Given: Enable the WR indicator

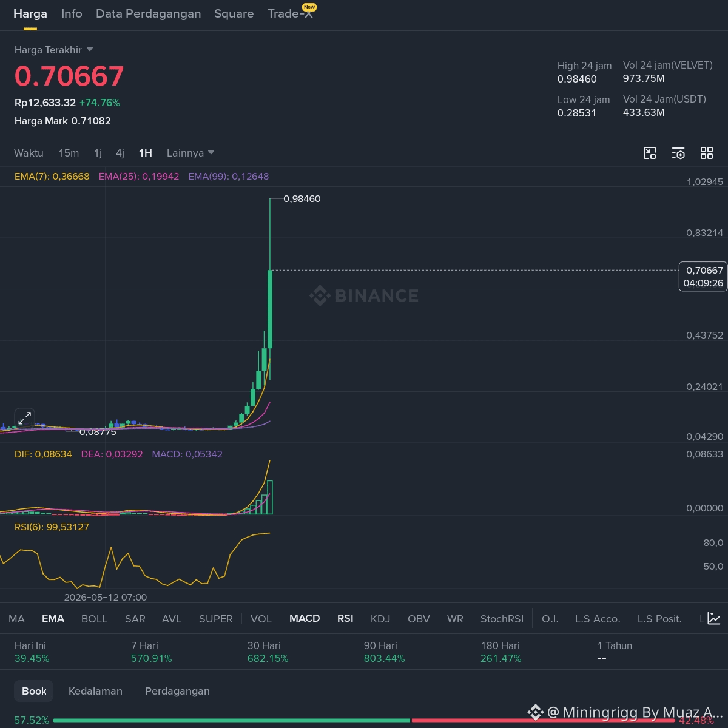Looking at the screenshot, I should 455,619.
